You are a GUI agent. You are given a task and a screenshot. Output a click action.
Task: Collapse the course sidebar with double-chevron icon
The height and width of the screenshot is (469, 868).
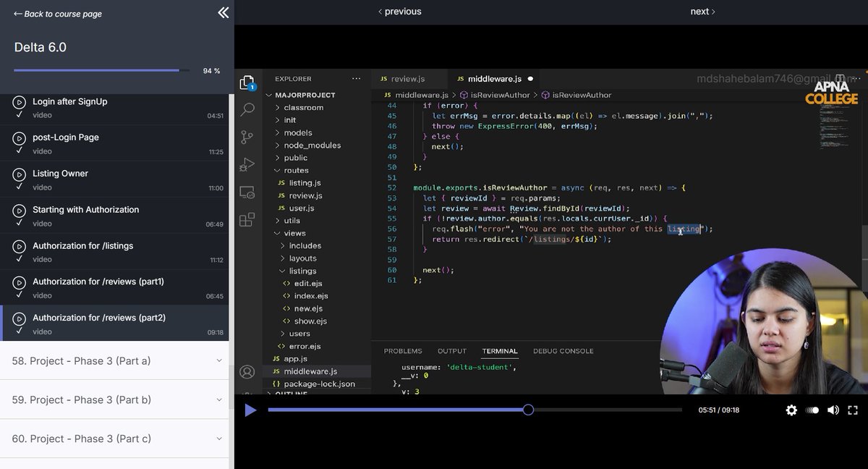point(223,12)
